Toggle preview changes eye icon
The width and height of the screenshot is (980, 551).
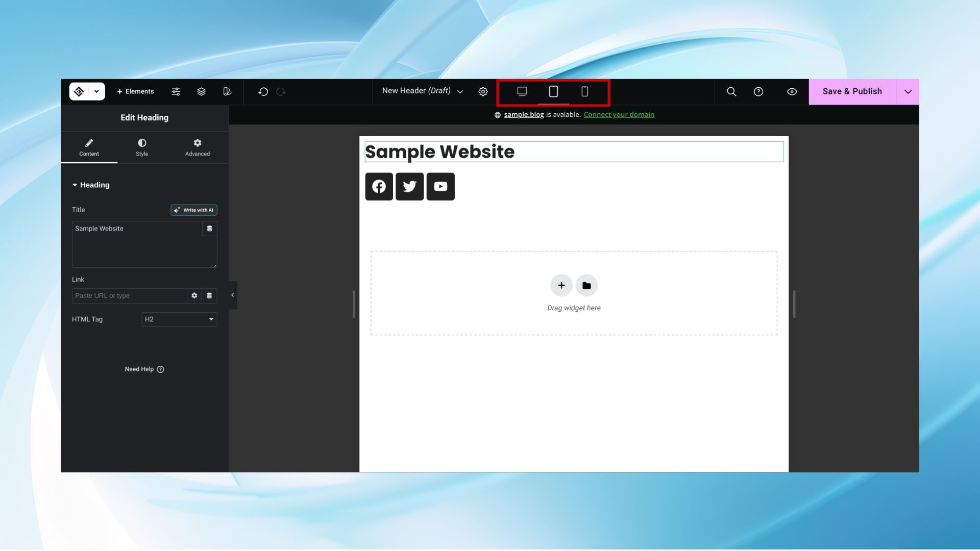tap(792, 92)
